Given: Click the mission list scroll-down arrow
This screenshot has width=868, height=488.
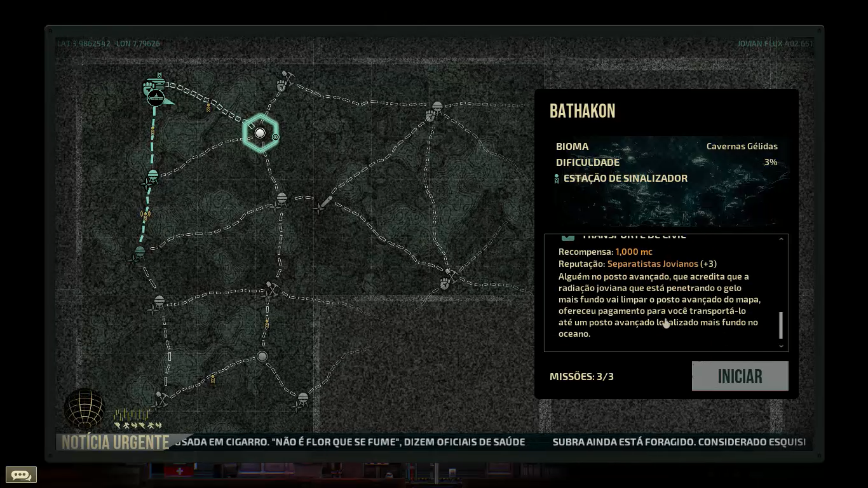Looking at the screenshot, I should (781, 346).
